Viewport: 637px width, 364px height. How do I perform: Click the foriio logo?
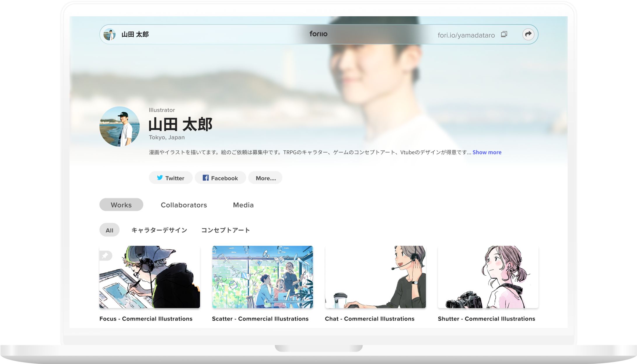coord(318,34)
